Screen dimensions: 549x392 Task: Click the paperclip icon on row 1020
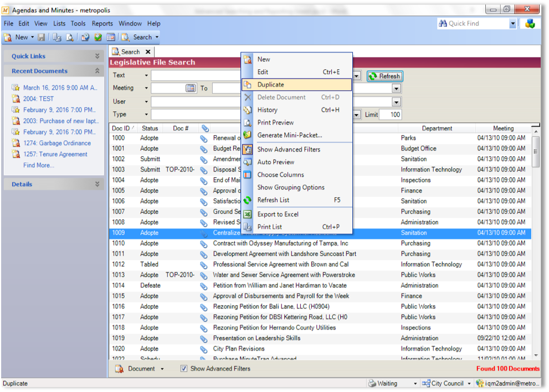click(x=203, y=349)
